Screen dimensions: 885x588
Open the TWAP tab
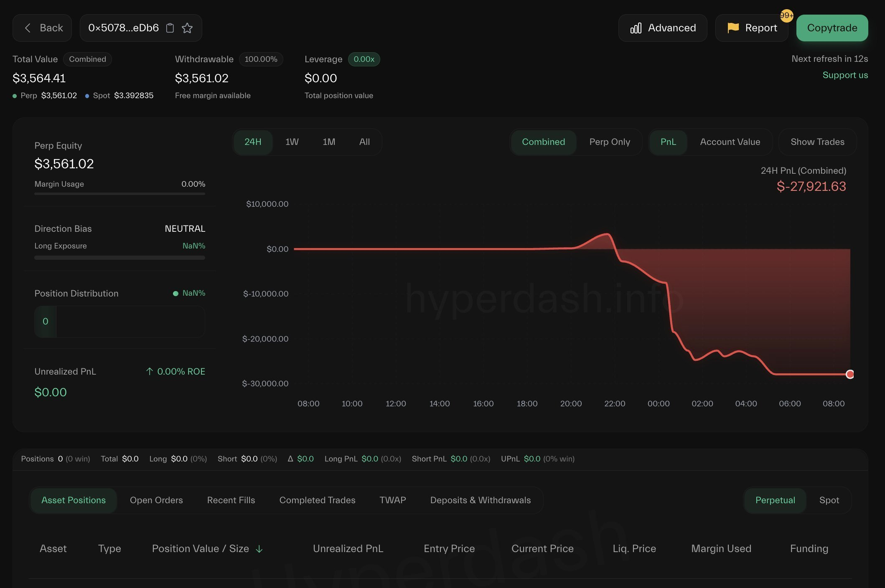(x=393, y=500)
